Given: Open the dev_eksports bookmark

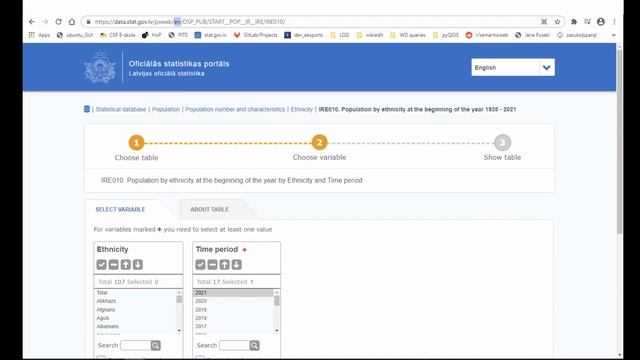Looking at the screenshot, I should 304,35.
